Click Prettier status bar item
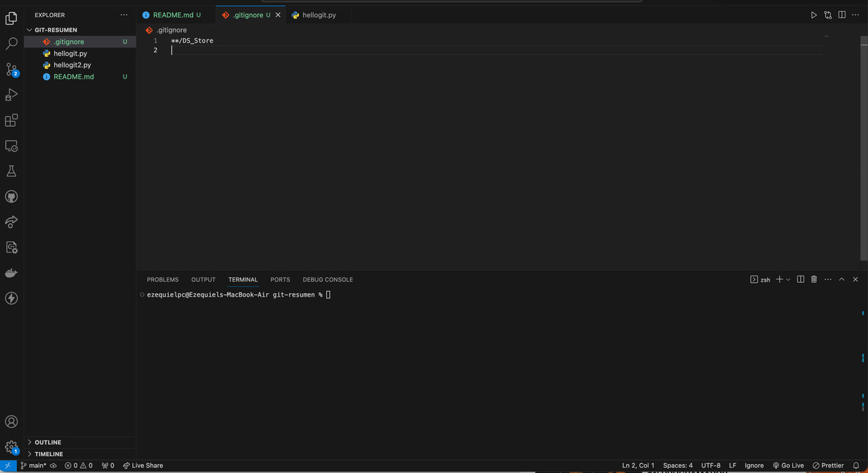 [x=828, y=466]
